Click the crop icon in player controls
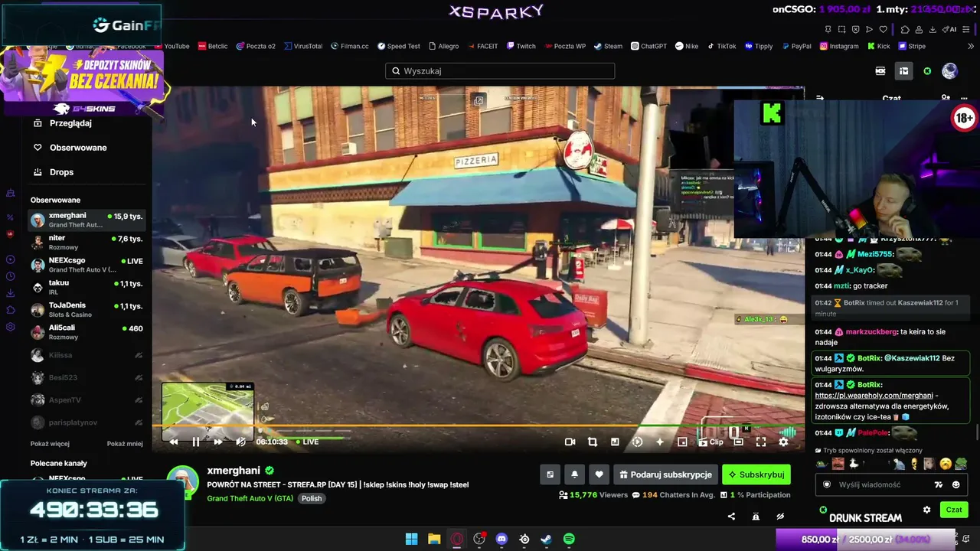Image resolution: width=980 pixels, height=551 pixels. pos(592,442)
